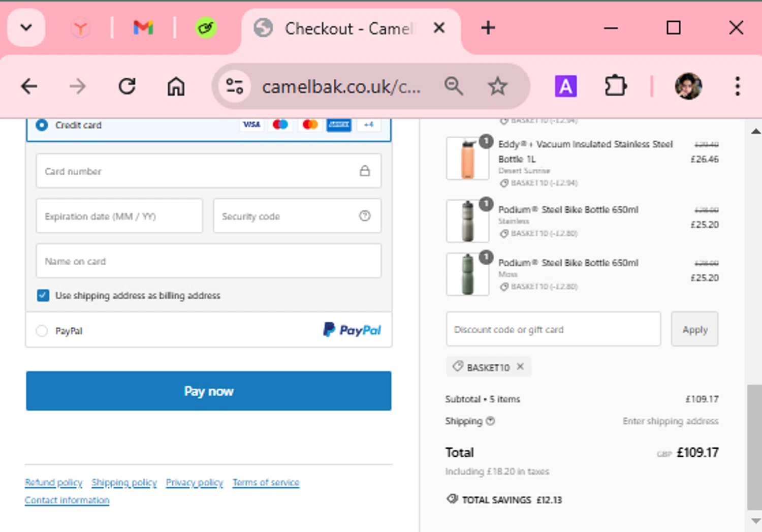Open the Refund policy link

[53, 482]
